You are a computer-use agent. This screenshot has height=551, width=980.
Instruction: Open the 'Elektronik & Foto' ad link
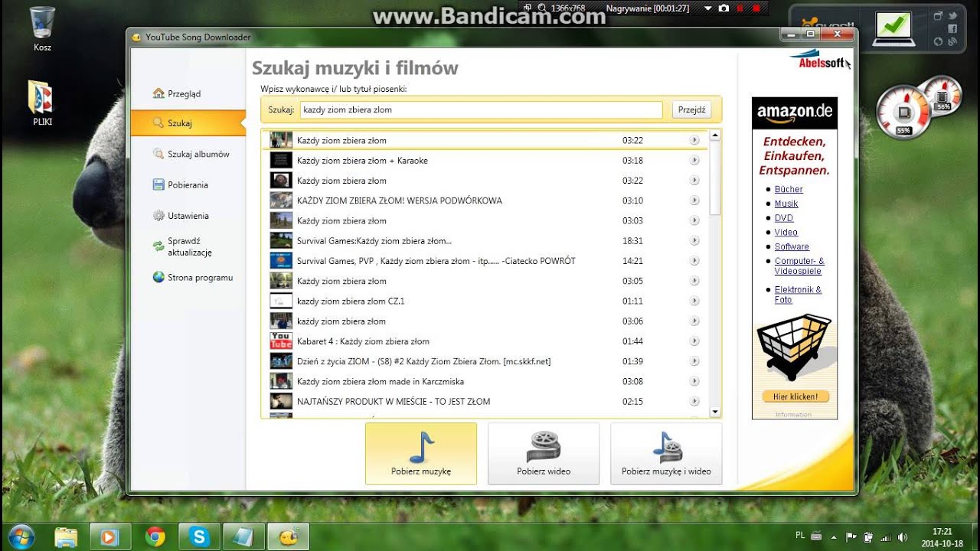(x=798, y=295)
